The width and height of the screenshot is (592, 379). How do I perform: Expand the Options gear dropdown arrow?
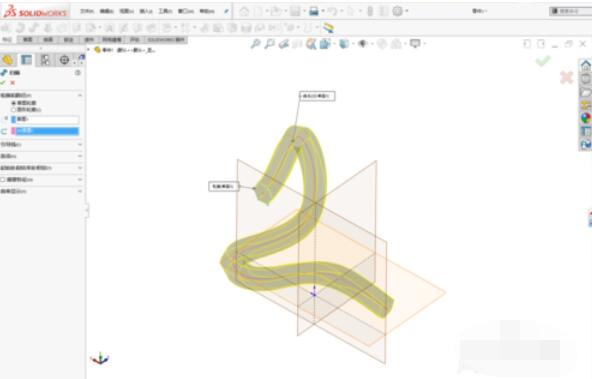tap(407, 11)
